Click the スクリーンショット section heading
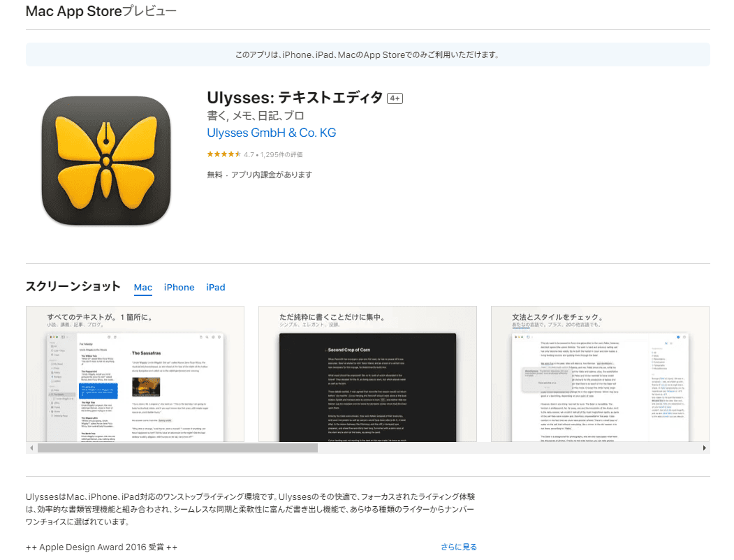734x560 pixels. (73, 286)
